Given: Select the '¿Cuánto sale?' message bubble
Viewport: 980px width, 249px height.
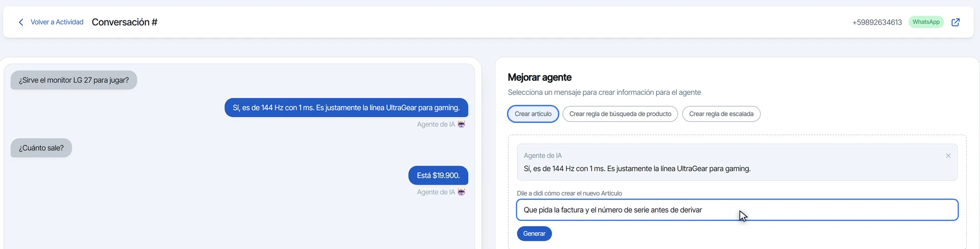Looking at the screenshot, I should (x=41, y=148).
